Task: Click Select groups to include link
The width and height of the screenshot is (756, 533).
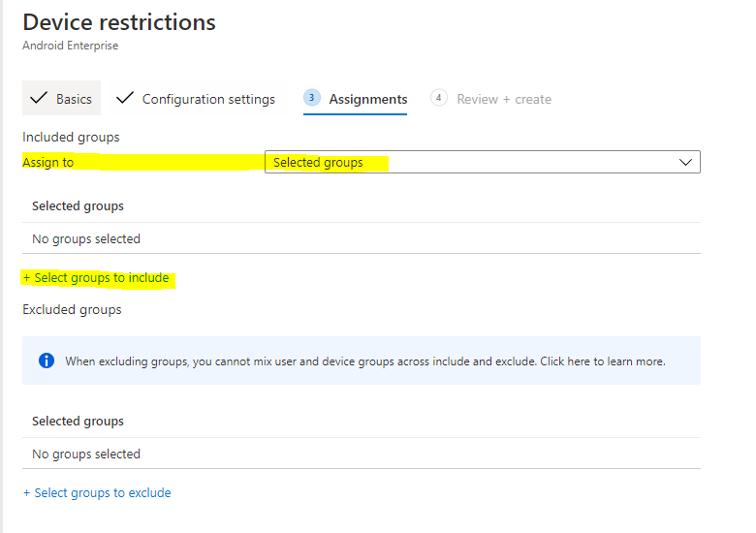Action: [96, 278]
